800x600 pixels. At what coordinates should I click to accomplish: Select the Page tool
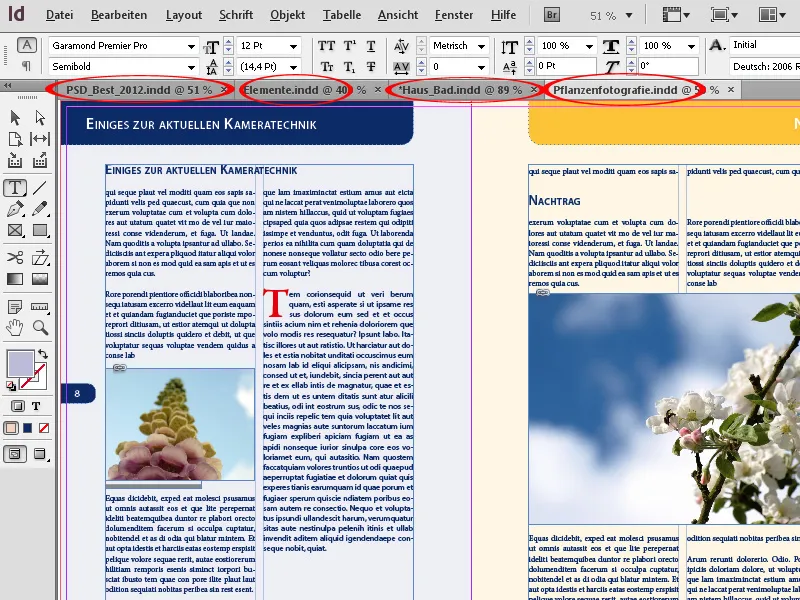coord(15,139)
